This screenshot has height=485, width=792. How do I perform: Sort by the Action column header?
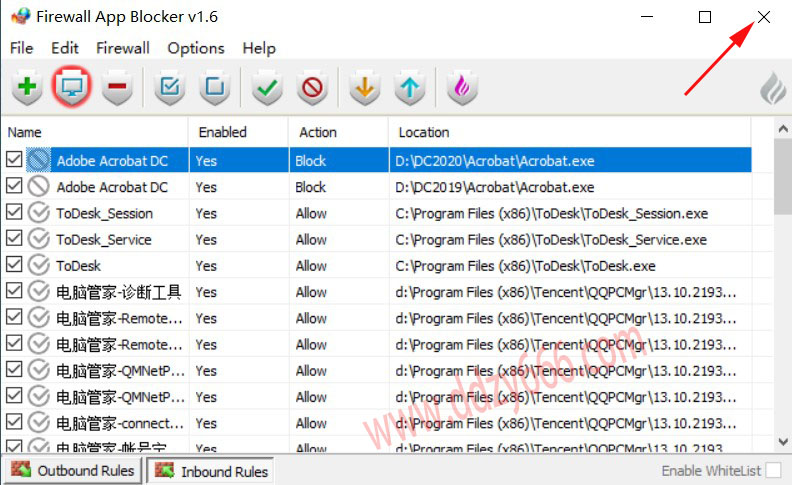(338, 132)
